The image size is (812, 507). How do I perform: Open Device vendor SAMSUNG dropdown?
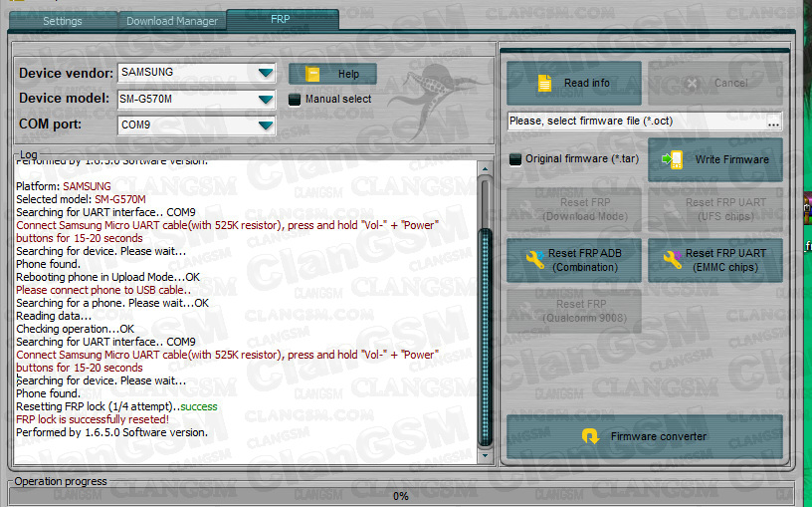pyautogui.click(x=196, y=72)
